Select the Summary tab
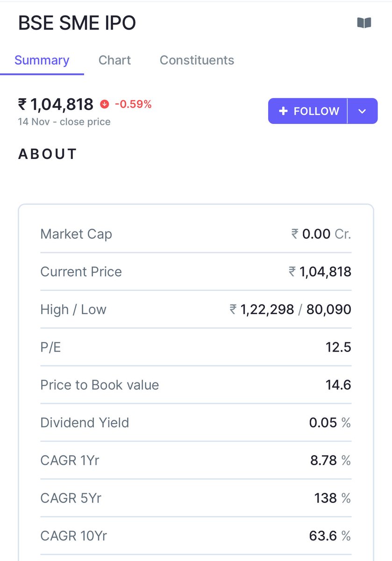Image resolution: width=392 pixels, height=561 pixels. [42, 60]
